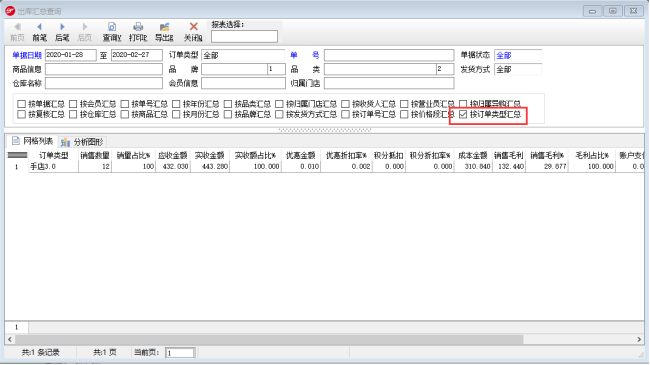Focus the 会员信息 input field
The image size is (650, 365).
pyautogui.click(x=243, y=83)
